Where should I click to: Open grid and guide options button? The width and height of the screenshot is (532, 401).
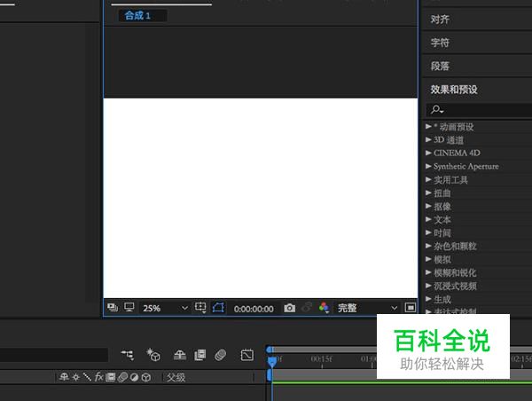200,307
